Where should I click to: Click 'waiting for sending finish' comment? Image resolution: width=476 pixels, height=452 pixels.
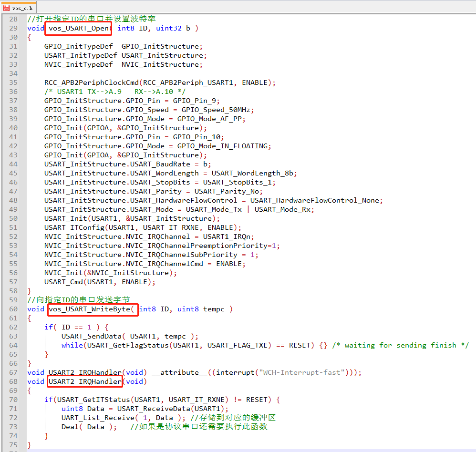(401, 346)
